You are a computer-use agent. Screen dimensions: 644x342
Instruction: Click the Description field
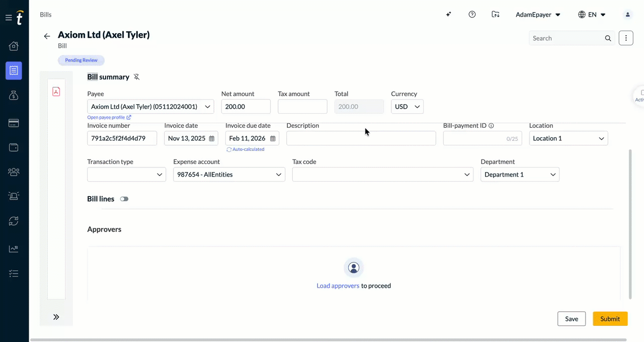tap(361, 138)
